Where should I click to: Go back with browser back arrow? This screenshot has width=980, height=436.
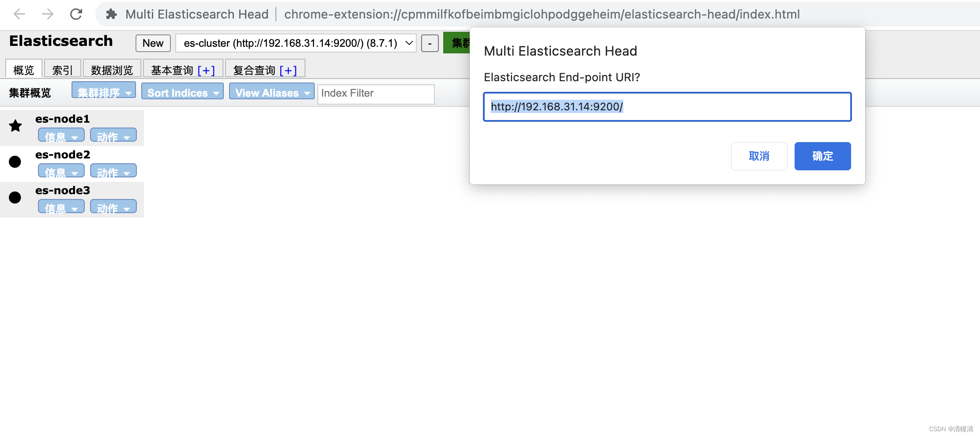[19, 14]
